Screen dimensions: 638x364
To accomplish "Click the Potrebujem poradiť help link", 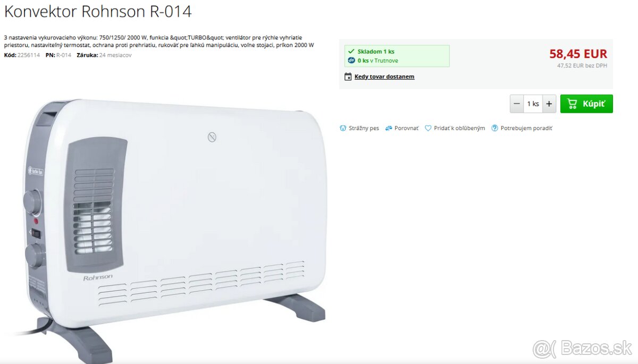I will [x=526, y=128].
